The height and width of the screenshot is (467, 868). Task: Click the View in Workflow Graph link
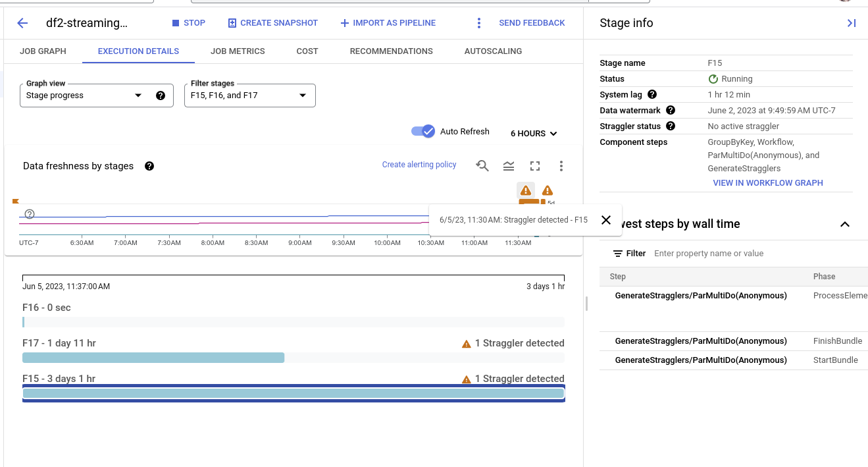[767, 183]
